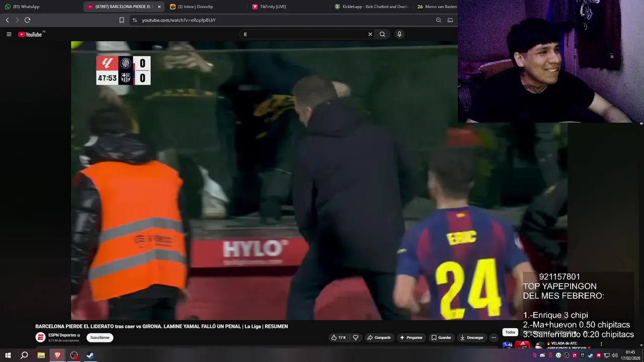Click the Descargar button
The image size is (644, 362).
pyautogui.click(x=471, y=337)
